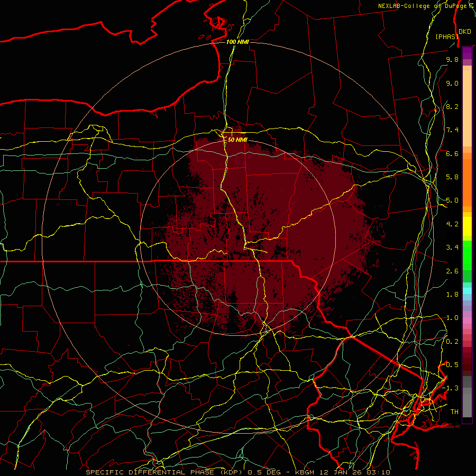
Task: Click the 4.2 value on color scale
Action: 452,224
